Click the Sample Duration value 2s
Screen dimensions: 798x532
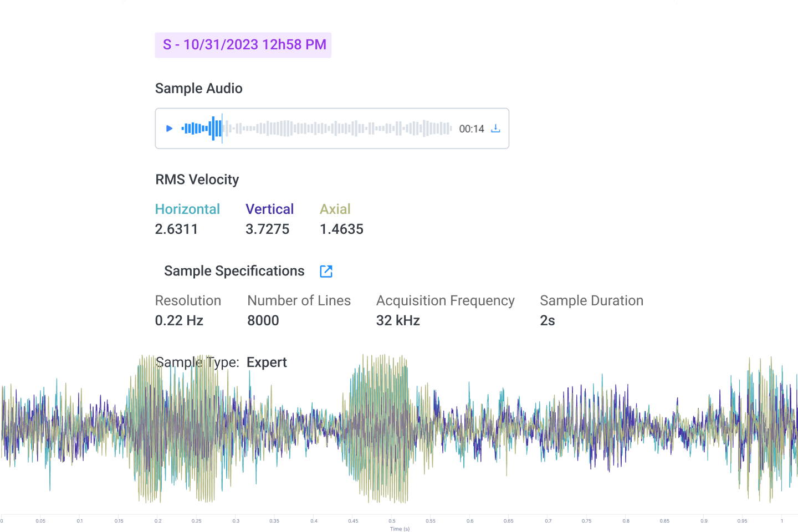pos(547,320)
